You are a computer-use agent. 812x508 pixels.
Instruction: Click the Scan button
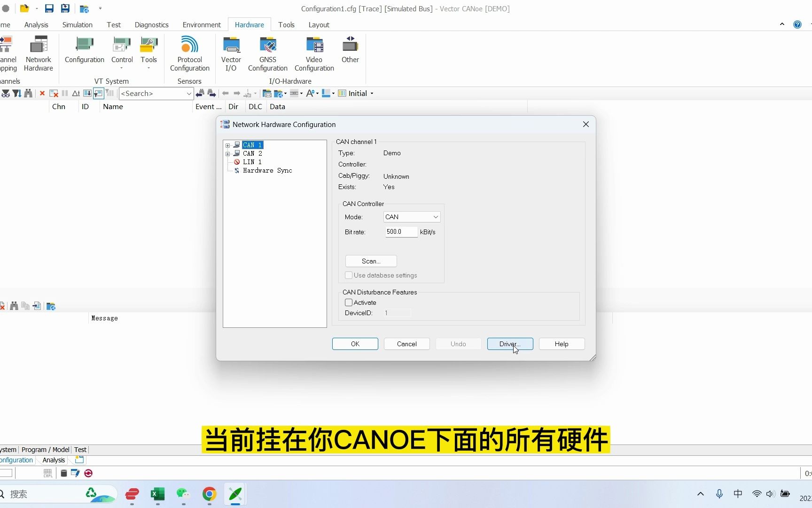pos(371,261)
